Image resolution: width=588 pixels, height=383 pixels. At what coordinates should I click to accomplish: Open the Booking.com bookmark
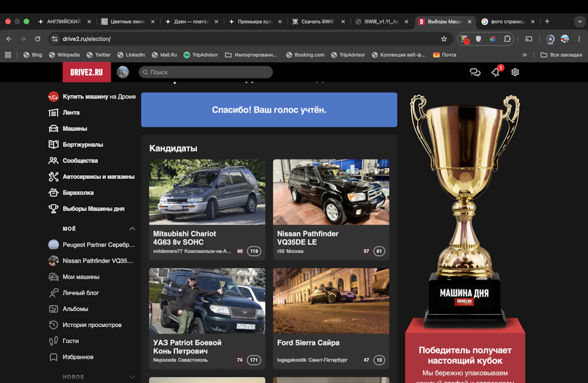tap(305, 55)
